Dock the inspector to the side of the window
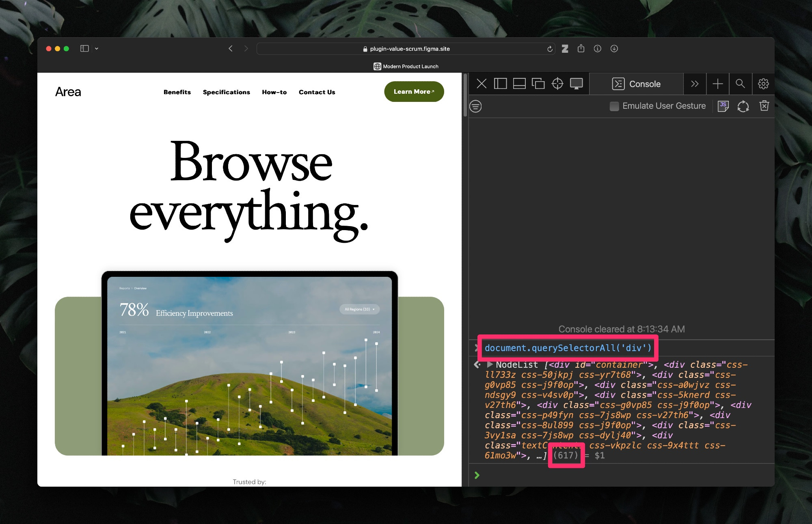Viewport: 812px width, 524px height. pos(500,84)
